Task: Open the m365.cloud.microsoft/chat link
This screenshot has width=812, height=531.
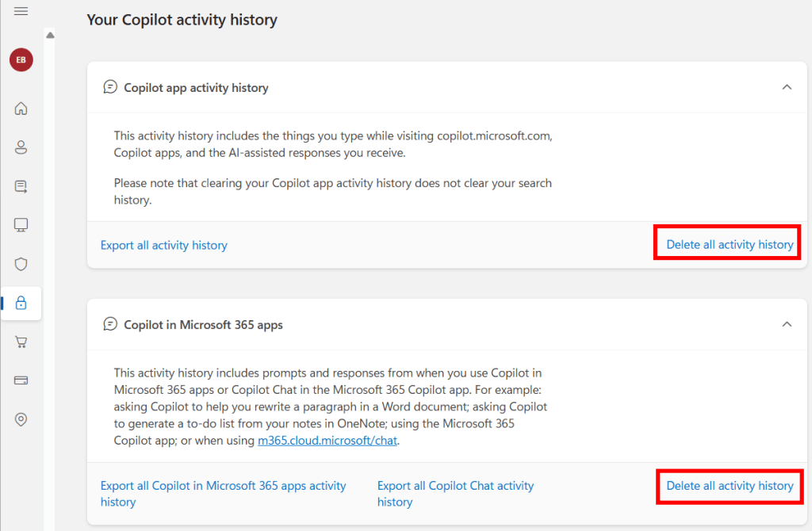Action: [x=327, y=441]
